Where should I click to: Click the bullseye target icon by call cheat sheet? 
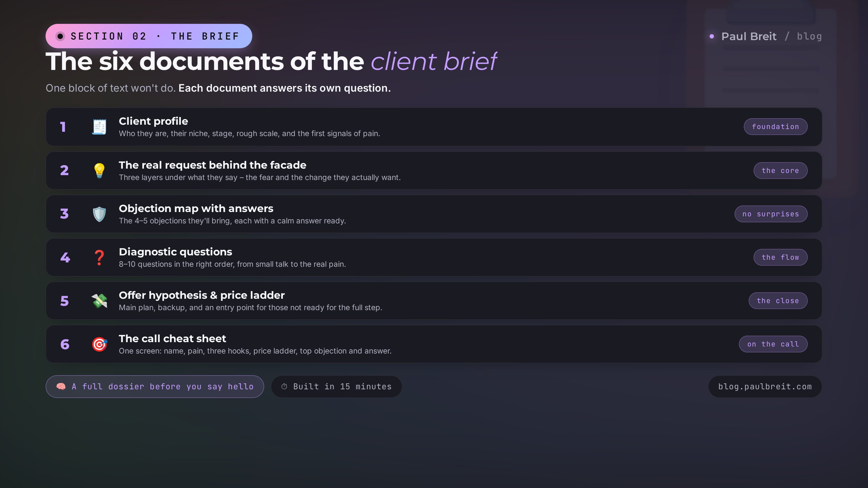tap(99, 344)
